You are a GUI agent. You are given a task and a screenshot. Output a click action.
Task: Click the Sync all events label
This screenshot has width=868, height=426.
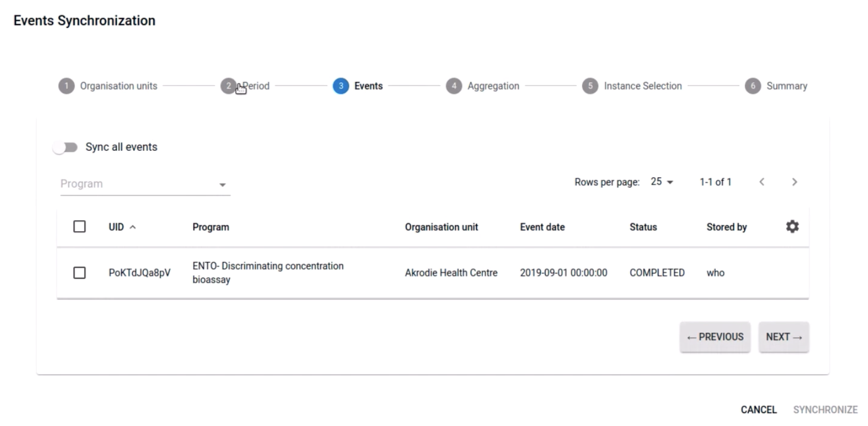coord(121,147)
